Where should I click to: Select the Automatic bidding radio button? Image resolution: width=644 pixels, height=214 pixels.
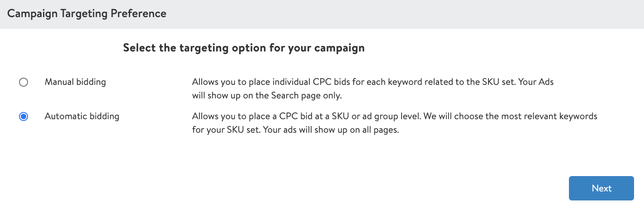click(x=24, y=116)
